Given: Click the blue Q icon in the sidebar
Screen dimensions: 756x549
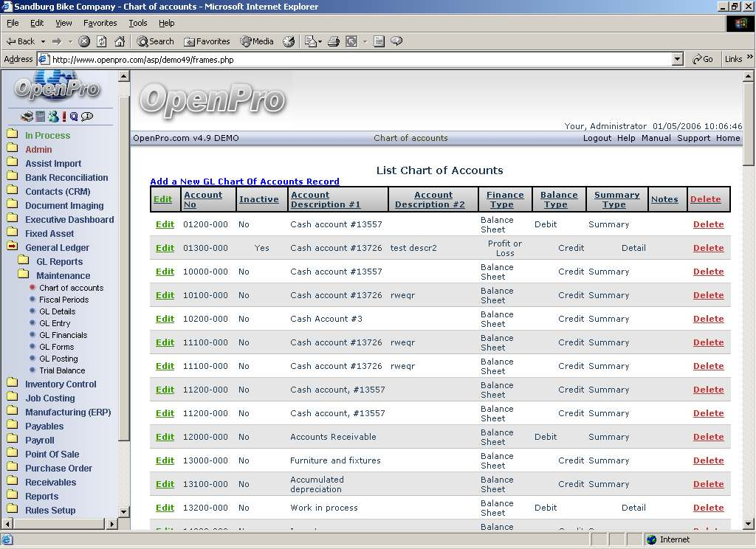Looking at the screenshot, I should tap(74, 117).
